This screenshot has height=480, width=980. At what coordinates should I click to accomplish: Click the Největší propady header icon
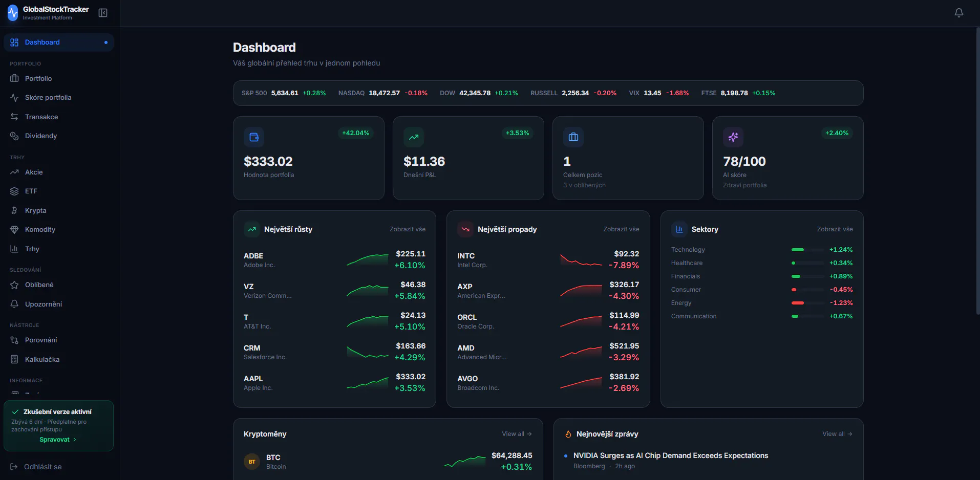coord(465,229)
